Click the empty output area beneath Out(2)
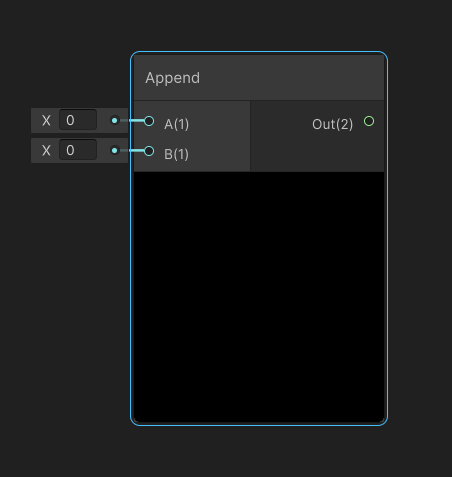This screenshot has width=452, height=477. click(317, 153)
